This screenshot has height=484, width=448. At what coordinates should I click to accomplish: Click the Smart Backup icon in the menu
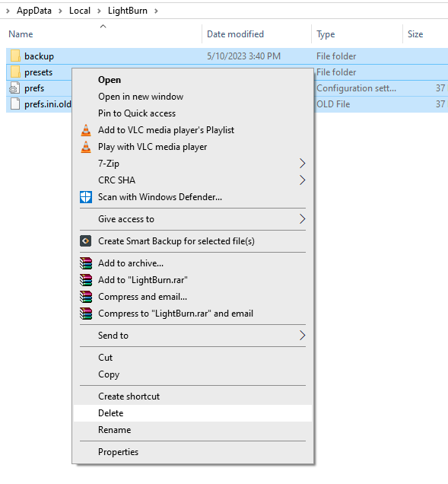tap(86, 241)
